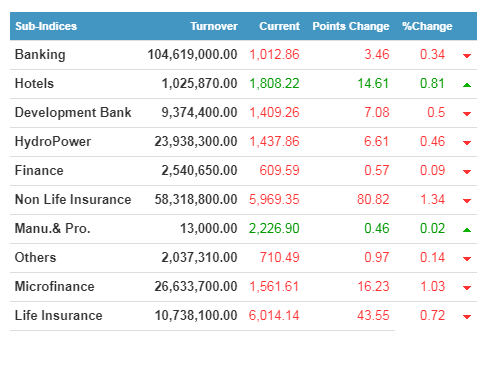This screenshot has height=372, width=483.
Task: Click the down arrow in Microfinance row
Action: click(467, 288)
